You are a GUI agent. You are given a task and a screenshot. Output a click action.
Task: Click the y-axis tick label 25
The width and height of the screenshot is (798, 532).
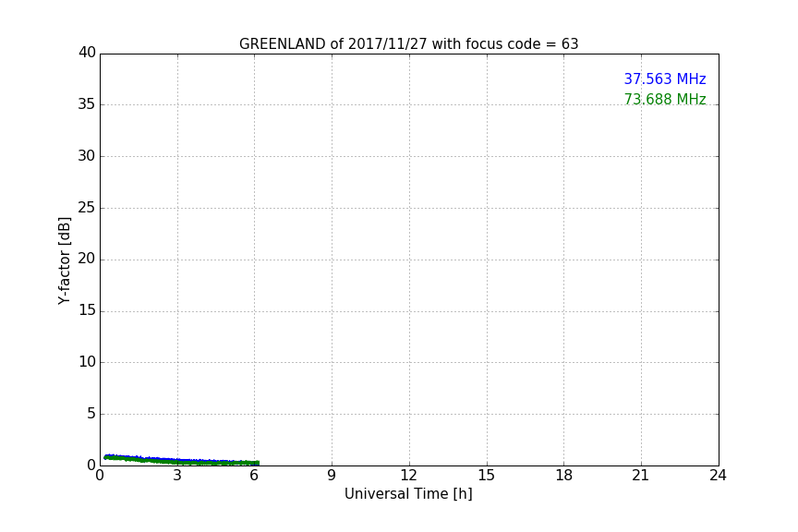(87, 207)
